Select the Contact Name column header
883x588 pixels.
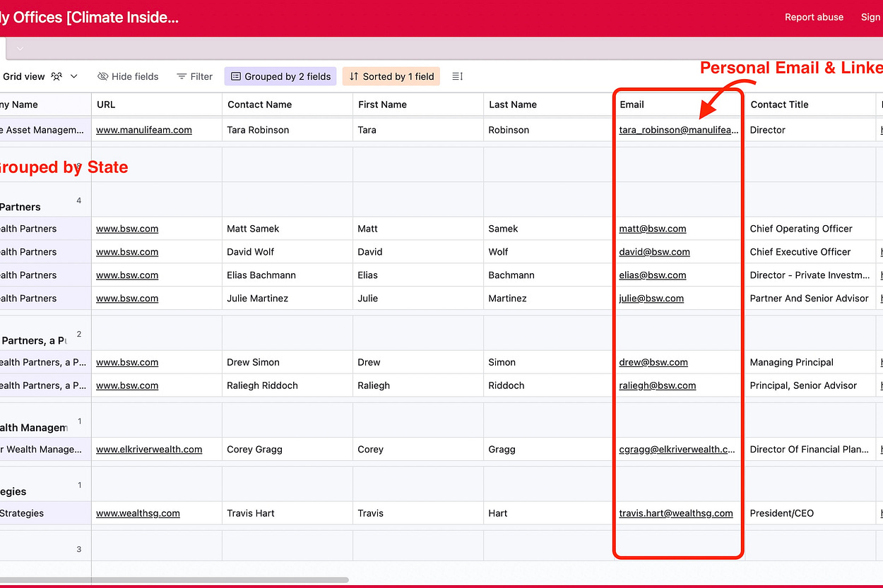point(288,104)
